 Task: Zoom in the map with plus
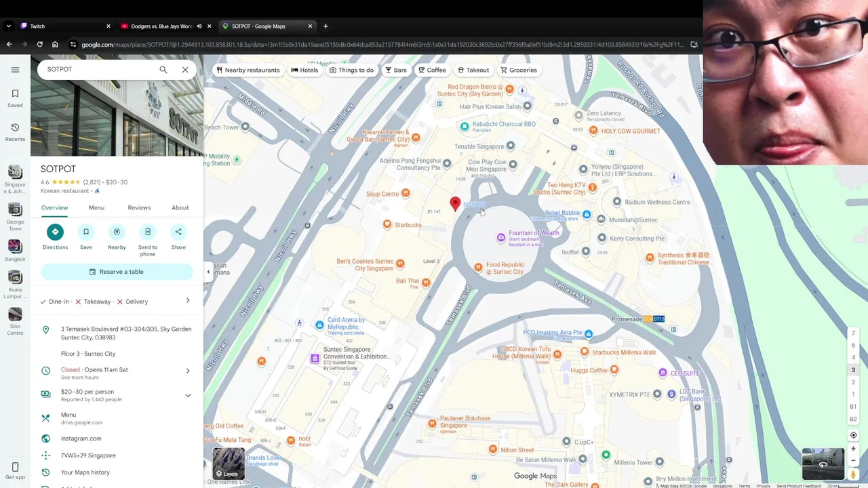pos(853,449)
